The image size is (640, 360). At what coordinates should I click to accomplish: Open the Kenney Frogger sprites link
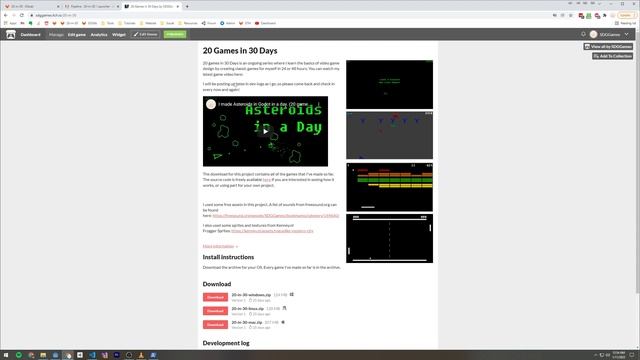tap(272, 231)
